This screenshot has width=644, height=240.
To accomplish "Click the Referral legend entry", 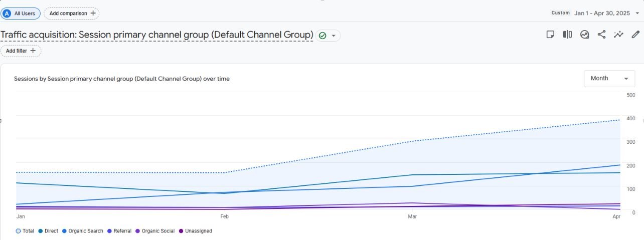I will [x=119, y=231].
